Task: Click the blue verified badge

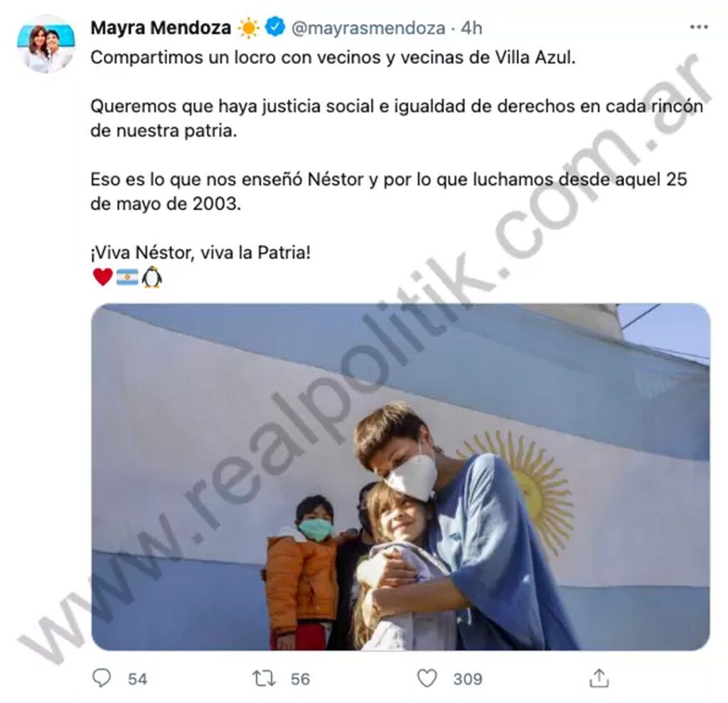Action: click(274, 28)
